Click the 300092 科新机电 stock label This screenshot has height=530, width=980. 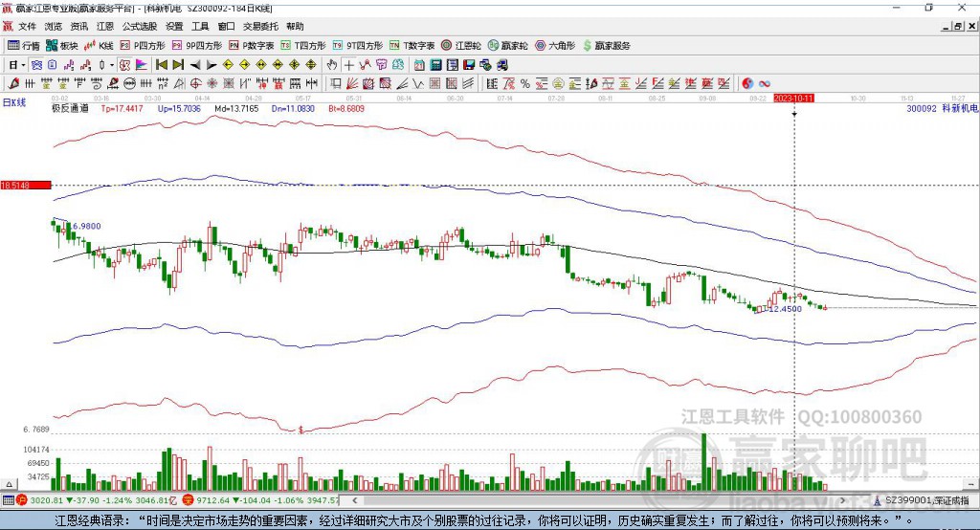coord(942,109)
